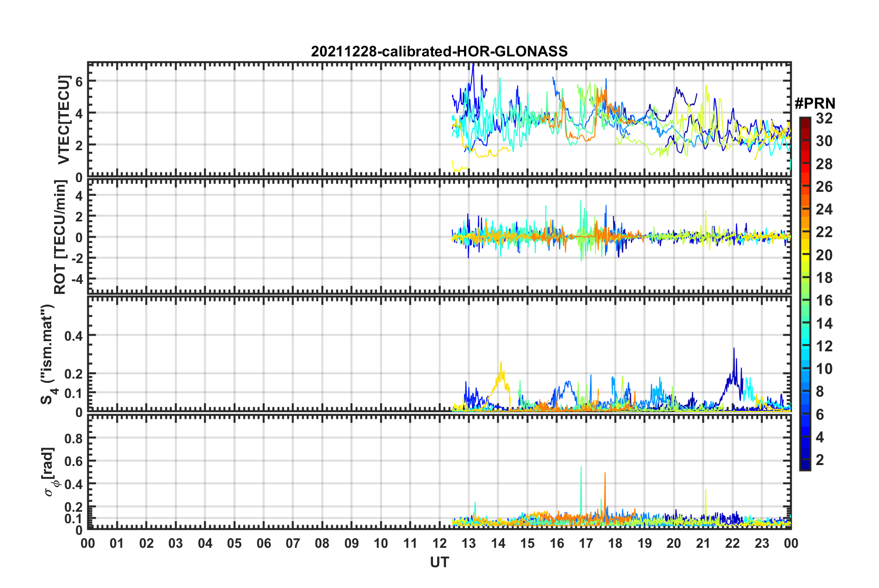Click the x-axis tick label 22
This screenshot has height=588, width=879.
(732, 543)
